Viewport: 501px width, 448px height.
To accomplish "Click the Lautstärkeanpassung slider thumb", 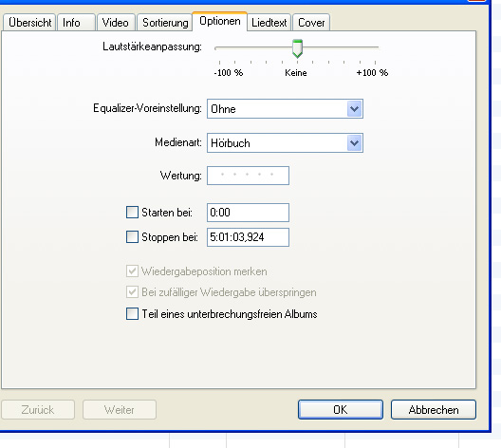I will (298, 48).
